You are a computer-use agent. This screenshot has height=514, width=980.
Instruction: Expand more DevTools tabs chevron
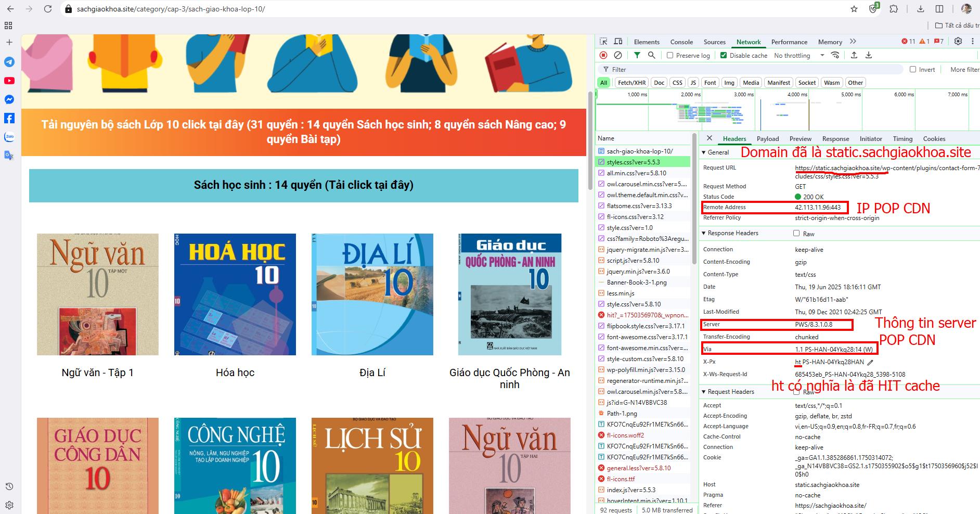coord(853,42)
